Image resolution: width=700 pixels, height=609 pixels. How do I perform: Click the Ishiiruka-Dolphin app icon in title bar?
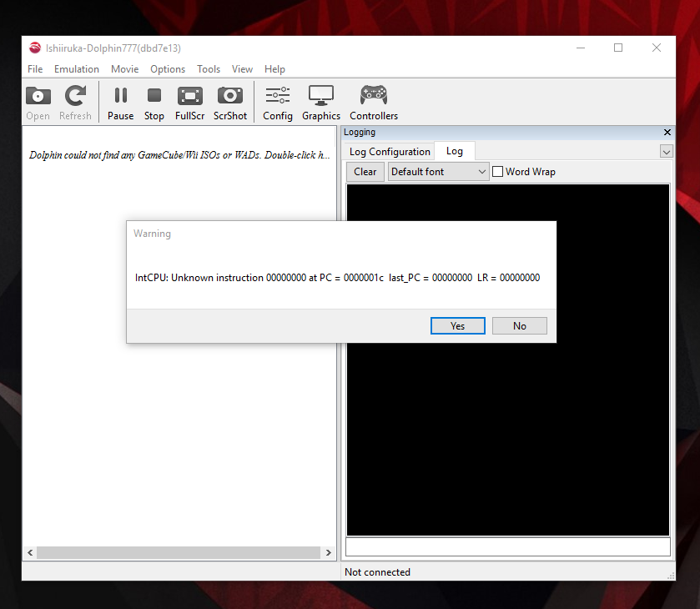coord(35,48)
